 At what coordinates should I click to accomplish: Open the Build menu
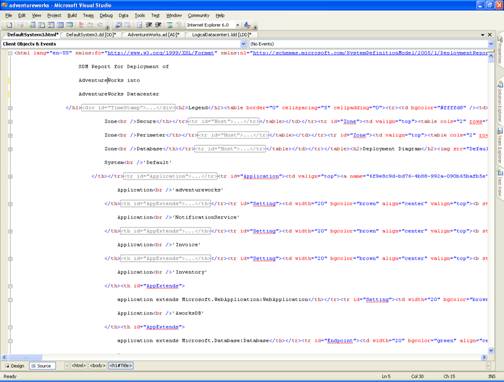coord(72,15)
